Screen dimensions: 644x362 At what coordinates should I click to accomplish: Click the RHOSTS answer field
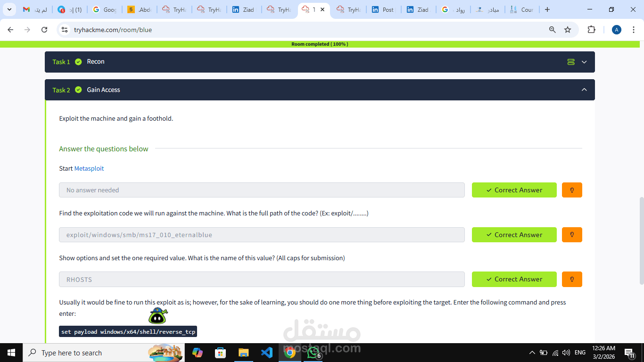(262, 279)
